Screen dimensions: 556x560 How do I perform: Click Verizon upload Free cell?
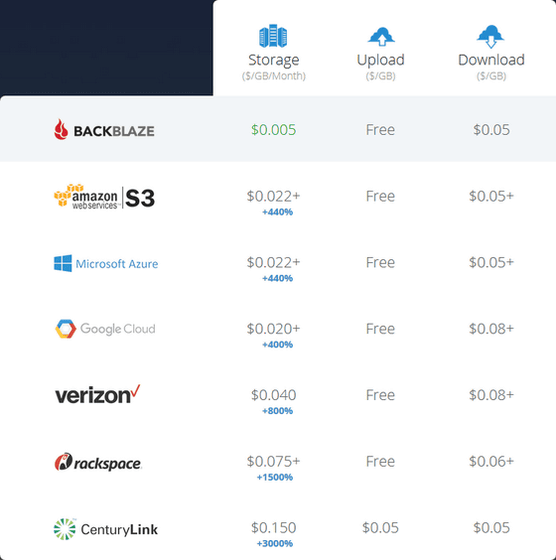point(380,395)
